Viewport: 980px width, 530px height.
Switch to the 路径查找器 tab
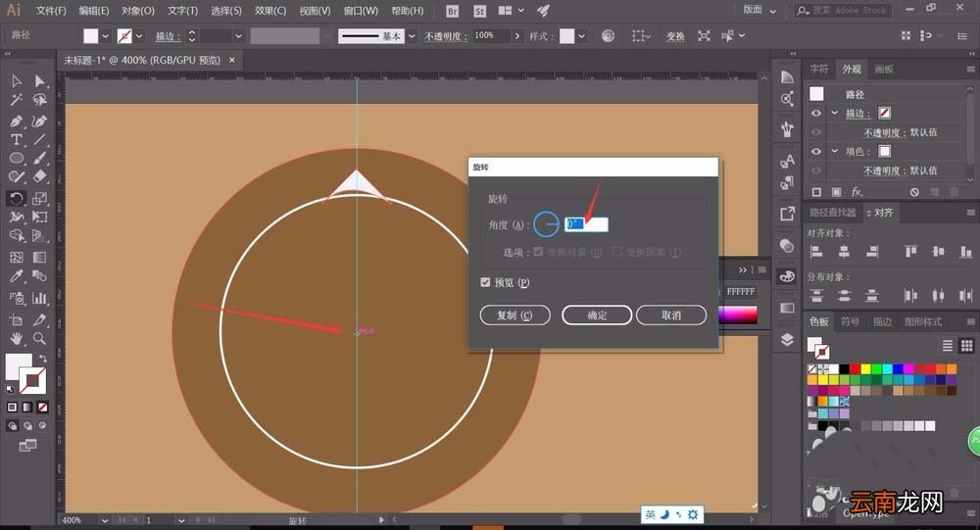[x=833, y=213]
